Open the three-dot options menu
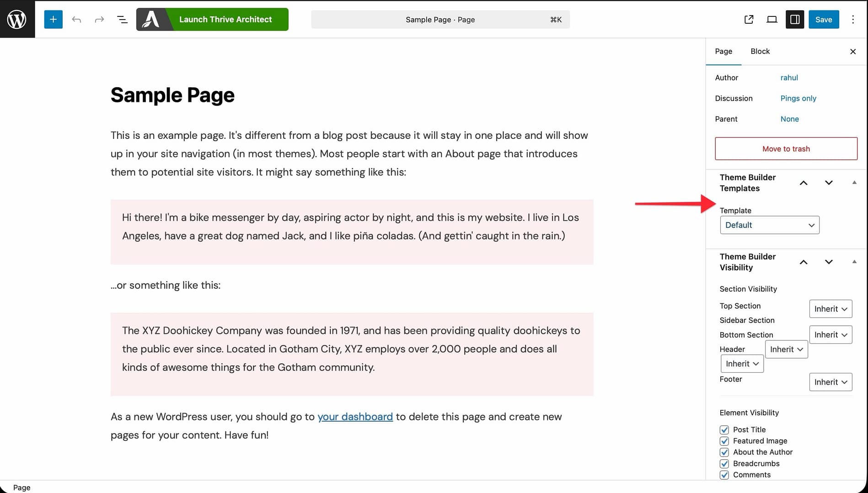 (852, 19)
